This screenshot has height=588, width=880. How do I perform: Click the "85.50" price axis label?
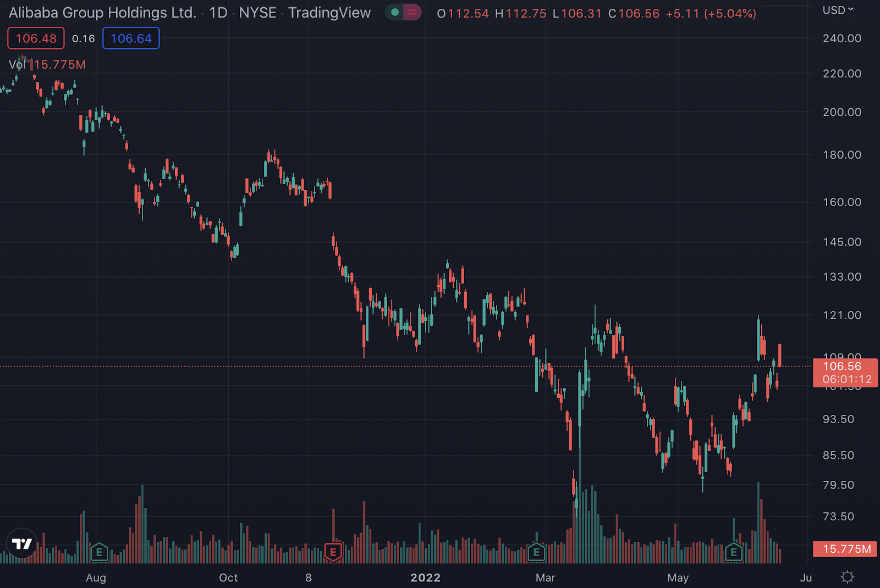(x=839, y=456)
